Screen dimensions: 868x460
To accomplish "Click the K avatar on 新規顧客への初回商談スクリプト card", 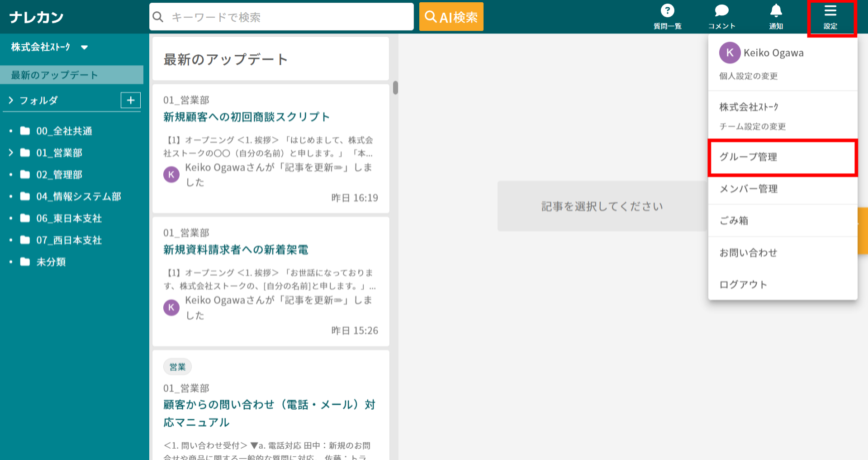I will 171,174.
